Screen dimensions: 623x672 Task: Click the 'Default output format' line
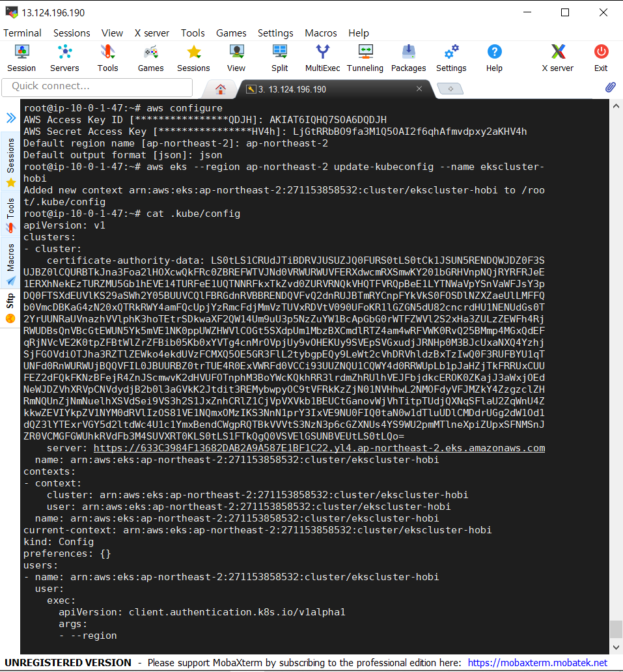[x=123, y=155]
